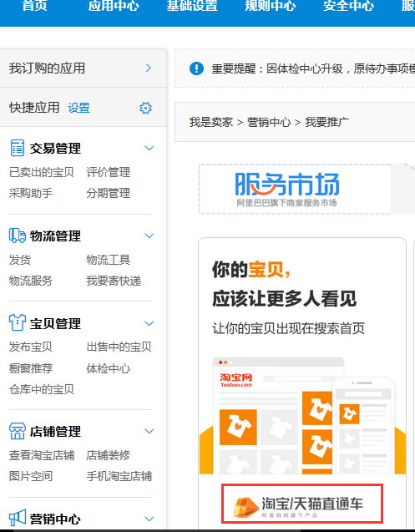This screenshot has height=532, width=415.
Task: Click the 重要提醒 notice text
Action: [x=313, y=68]
